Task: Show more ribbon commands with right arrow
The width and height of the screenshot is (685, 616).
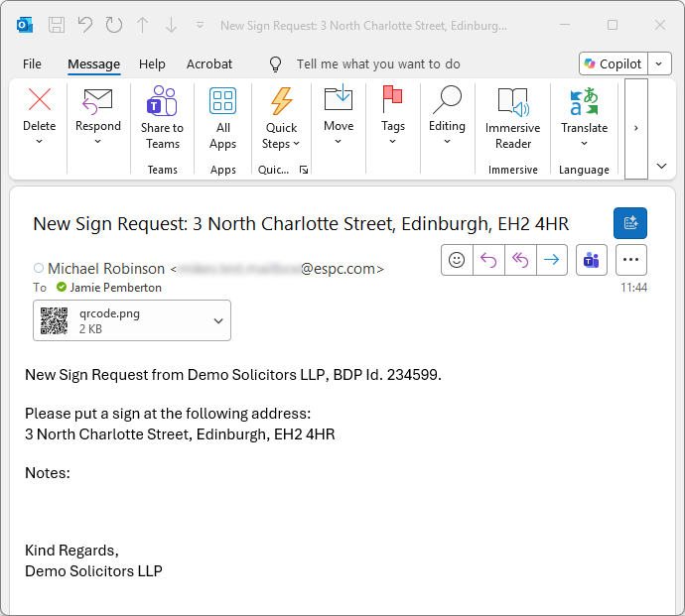Action: [636, 128]
